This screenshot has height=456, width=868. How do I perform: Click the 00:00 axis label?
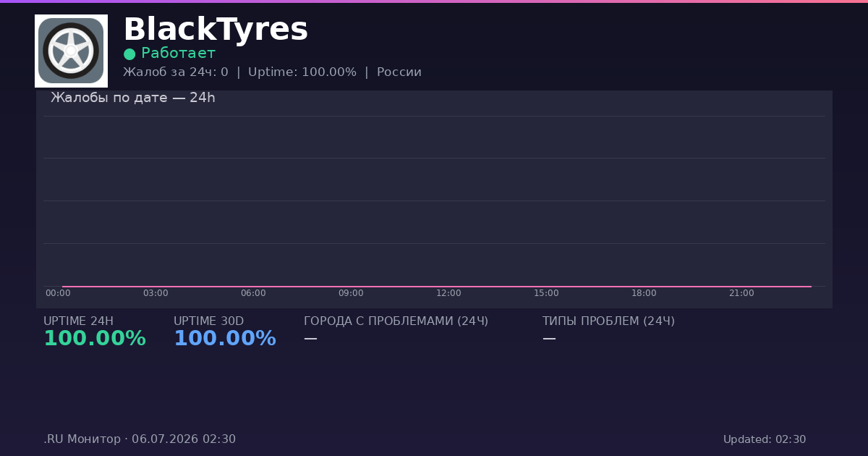click(x=58, y=293)
